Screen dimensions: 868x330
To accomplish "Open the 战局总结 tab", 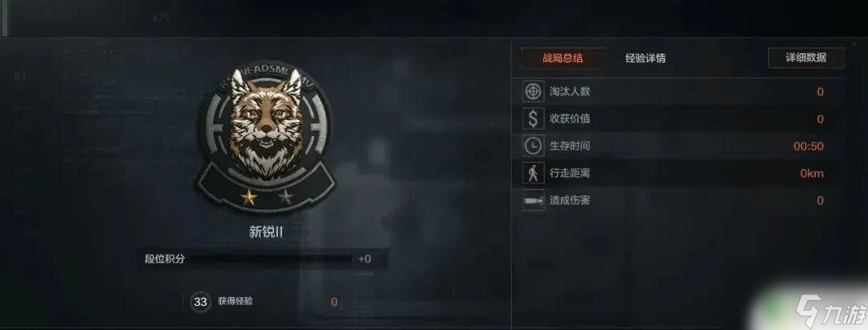I will [563, 58].
